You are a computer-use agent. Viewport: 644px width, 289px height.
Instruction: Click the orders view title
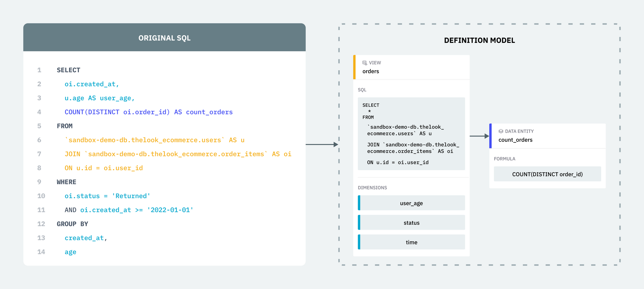(x=371, y=72)
